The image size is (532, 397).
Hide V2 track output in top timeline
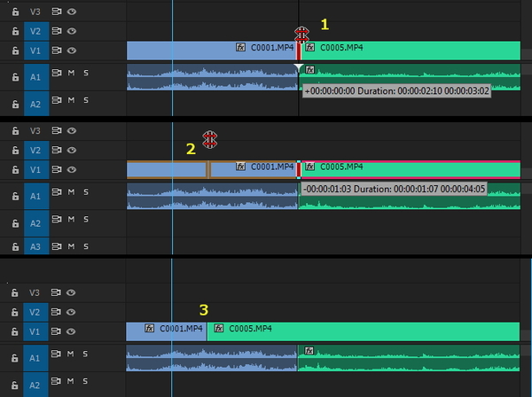point(71,31)
